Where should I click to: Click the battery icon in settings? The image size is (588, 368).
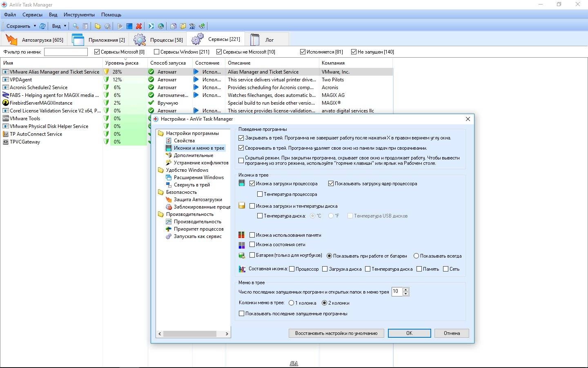[242, 256]
